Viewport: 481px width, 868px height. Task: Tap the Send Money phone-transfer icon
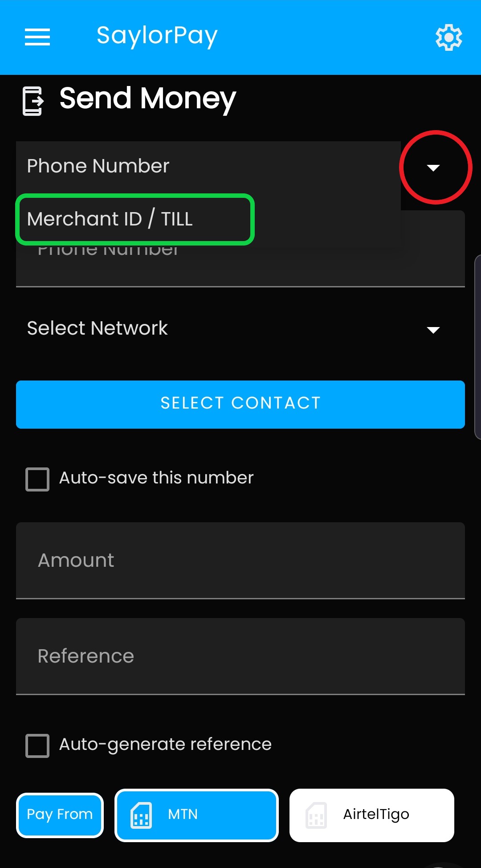(x=33, y=101)
